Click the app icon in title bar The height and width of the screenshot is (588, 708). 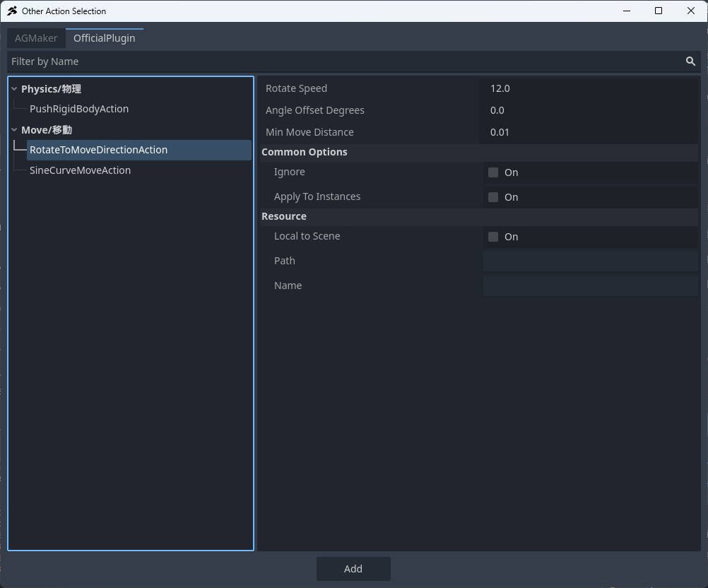pos(12,11)
